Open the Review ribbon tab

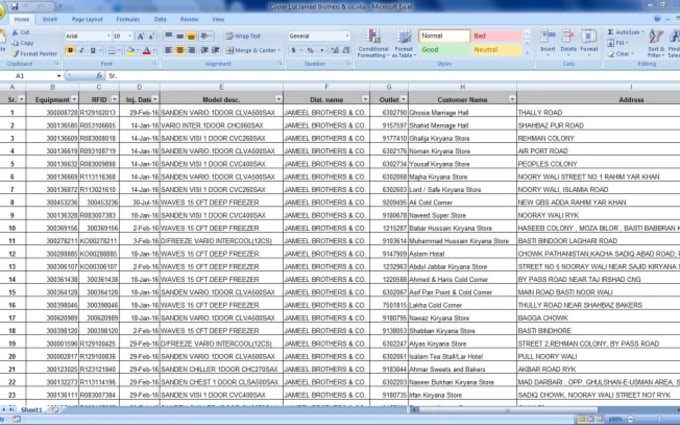click(189, 19)
